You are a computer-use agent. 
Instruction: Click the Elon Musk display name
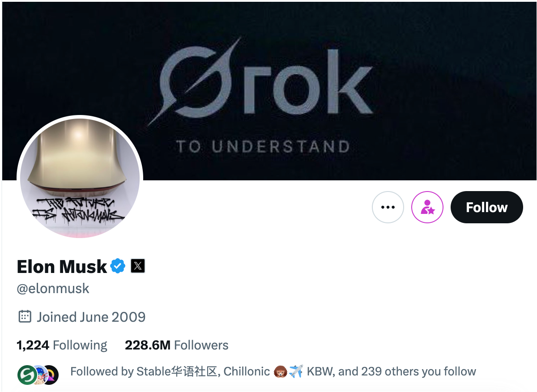pyautogui.click(x=62, y=267)
